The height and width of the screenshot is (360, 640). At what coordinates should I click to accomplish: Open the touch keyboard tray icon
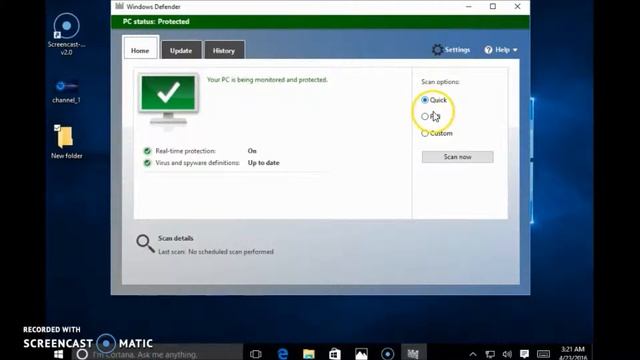point(543,354)
